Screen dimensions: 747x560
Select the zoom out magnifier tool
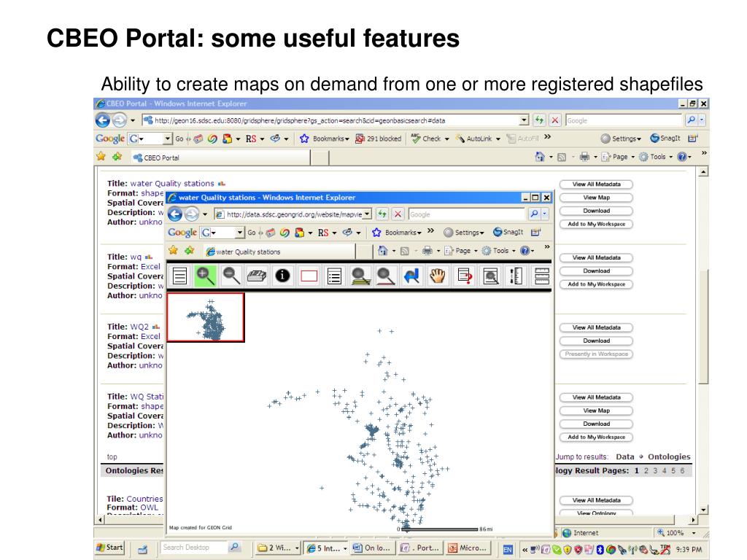click(231, 276)
